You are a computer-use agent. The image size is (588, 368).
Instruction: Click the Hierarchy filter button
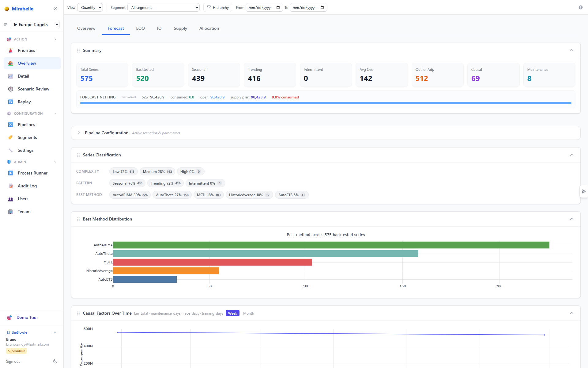click(x=218, y=7)
